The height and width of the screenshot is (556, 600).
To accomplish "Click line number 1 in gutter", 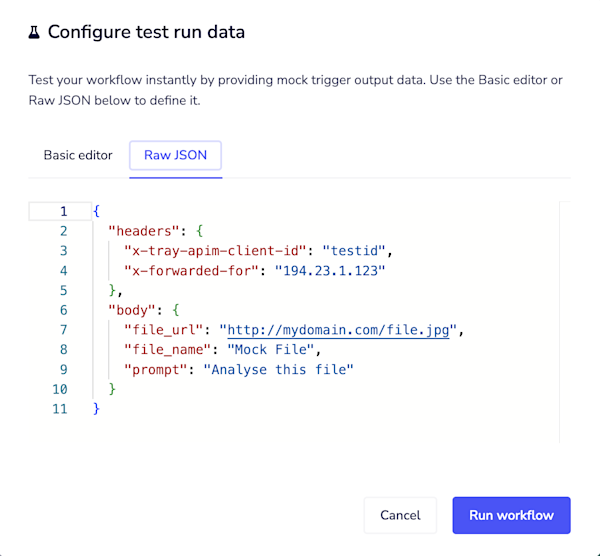I will click(x=63, y=211).
